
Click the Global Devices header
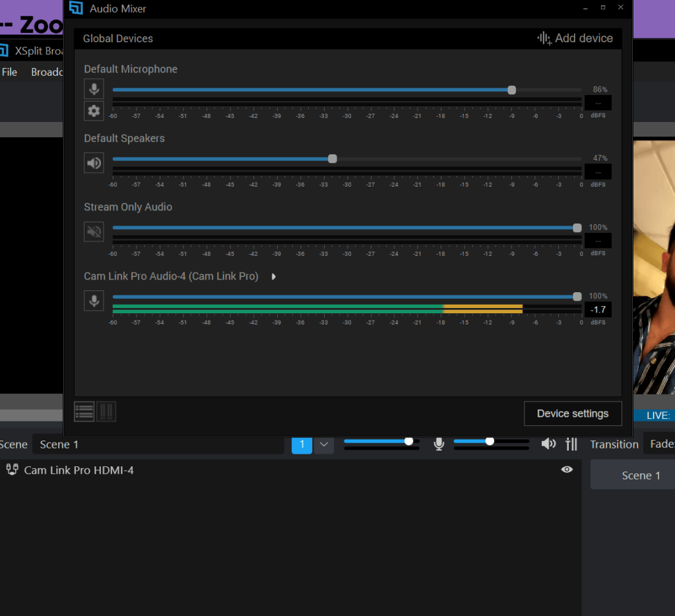(x=118, y=39)
